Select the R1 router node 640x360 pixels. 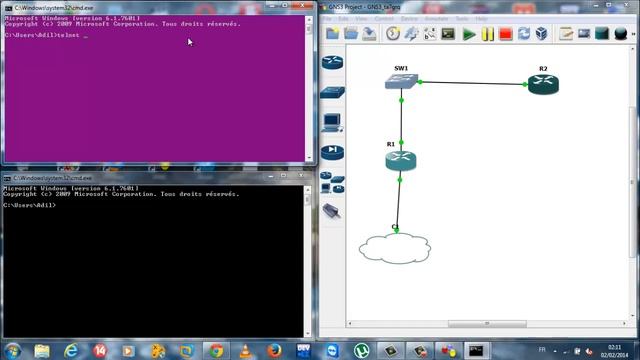401,160
